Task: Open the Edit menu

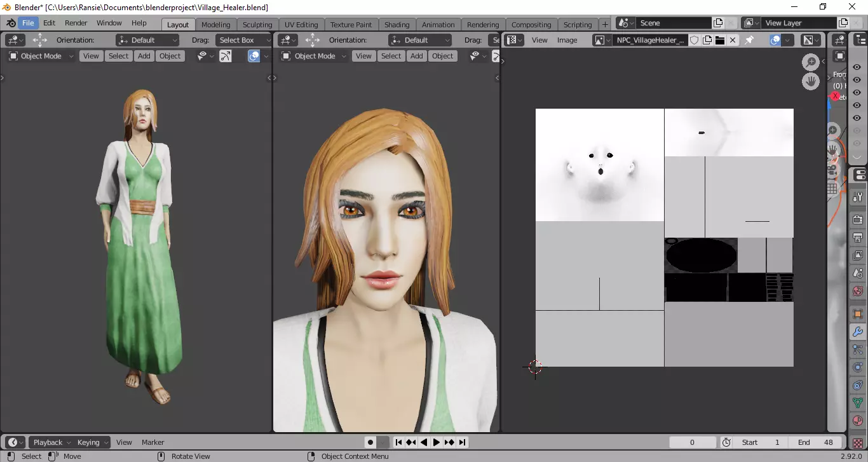Action: point(50,23)
